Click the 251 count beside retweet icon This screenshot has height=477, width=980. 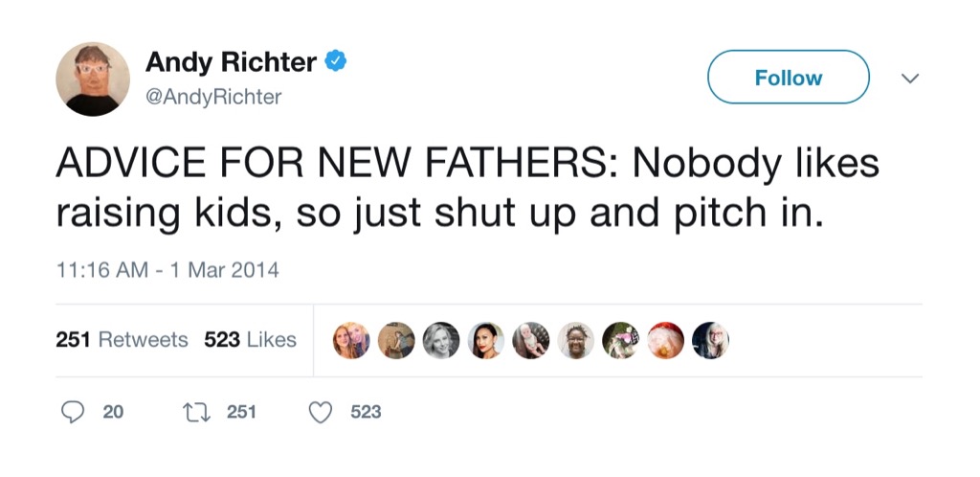tap(241, 412)
